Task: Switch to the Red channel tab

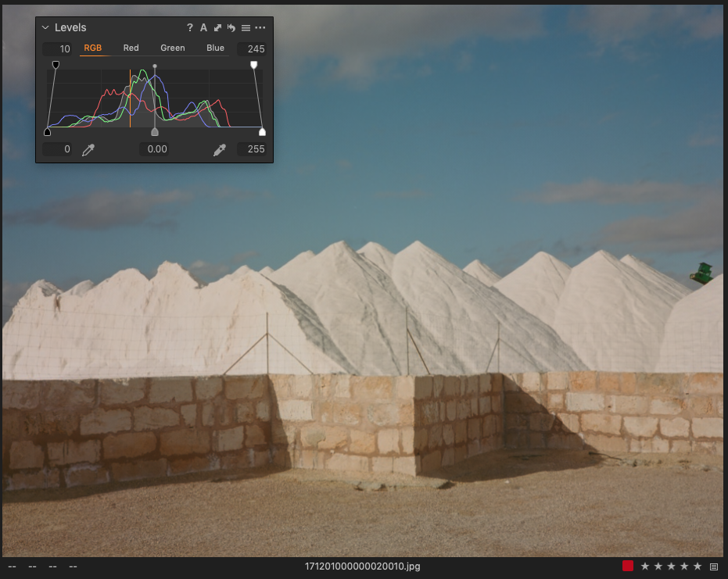Action: point(131,48)
